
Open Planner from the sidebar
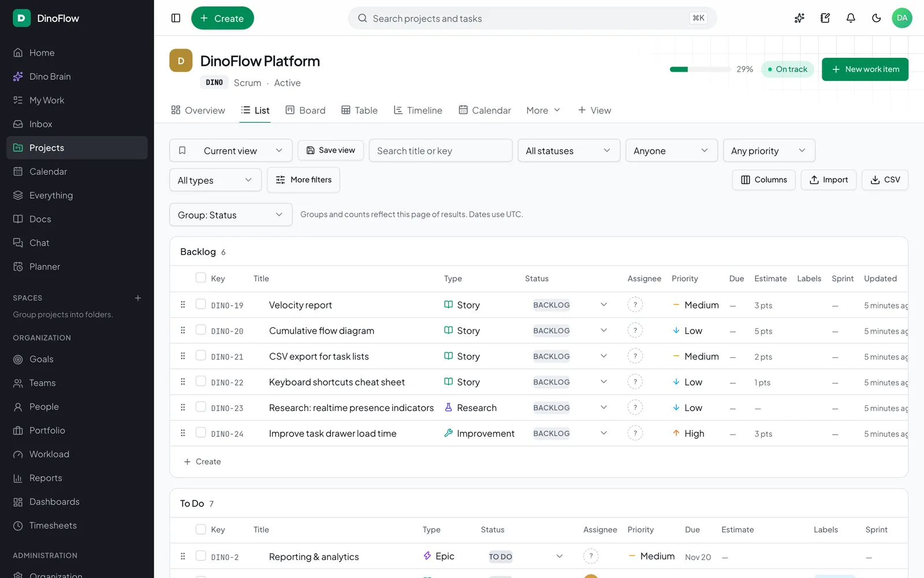pos(77,266)
